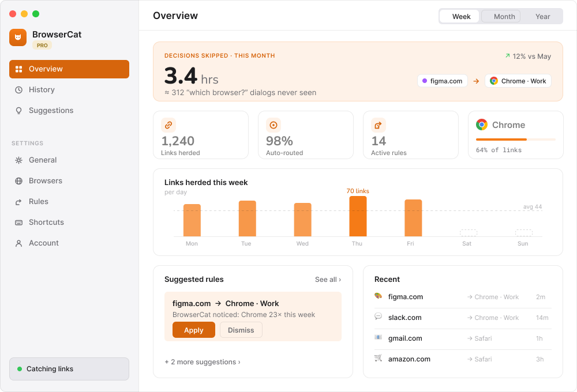Screen dimensions: 577x392
Task: Toggle the Catching links status button
Action: tap(69, 369)
